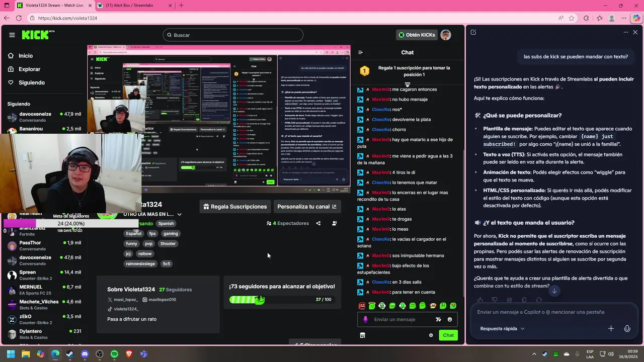Open a new browser tab

(x=181, y=6)
